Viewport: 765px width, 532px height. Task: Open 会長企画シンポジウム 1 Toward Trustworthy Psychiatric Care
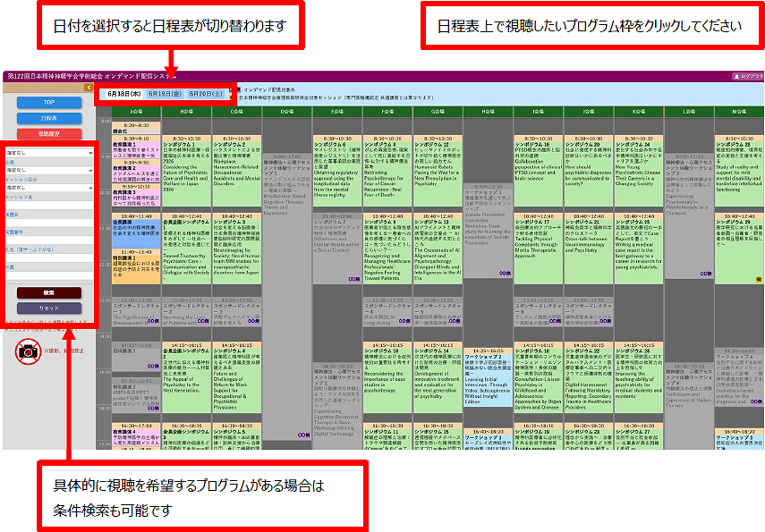186,249
